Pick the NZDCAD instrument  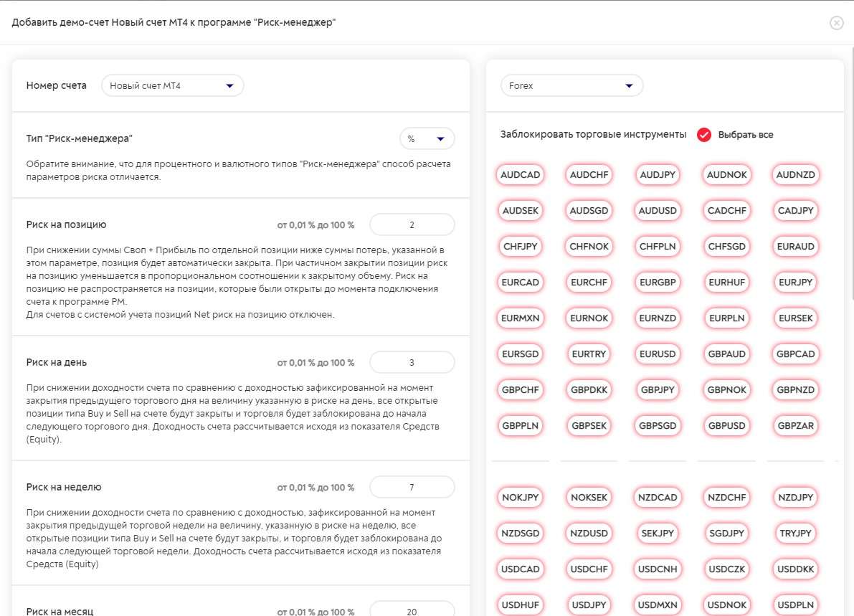tap(658, 498)
